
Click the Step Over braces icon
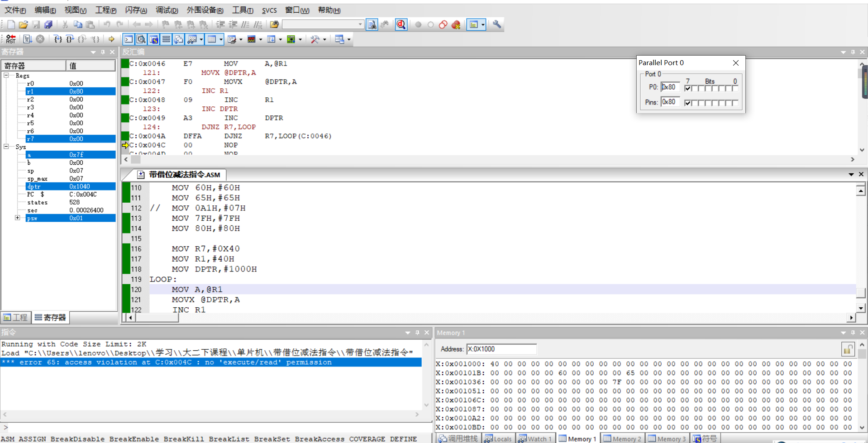pyautogui.click(x=70, y=39)
